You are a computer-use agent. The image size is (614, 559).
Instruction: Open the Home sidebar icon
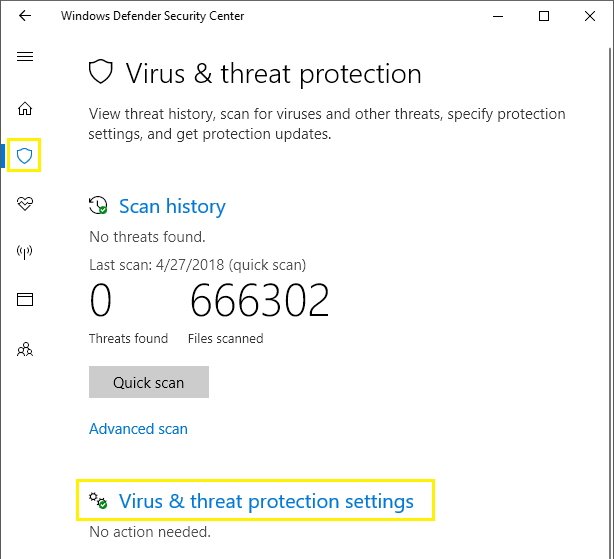pyautogui.click(x=25, y=108)
